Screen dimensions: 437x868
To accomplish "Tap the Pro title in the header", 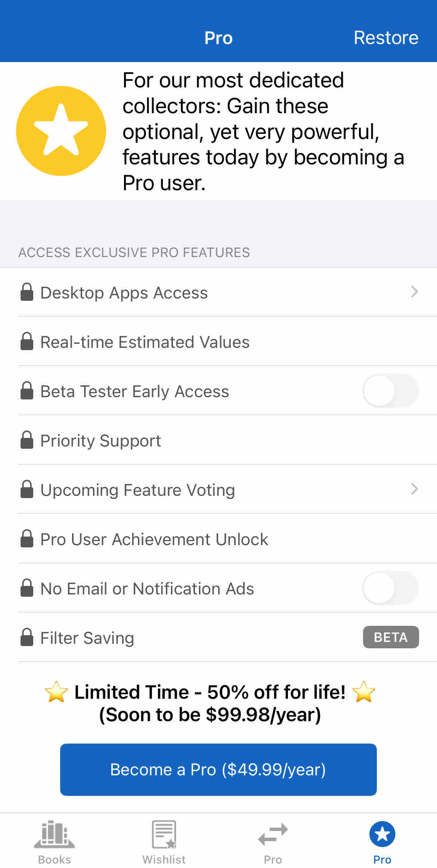I will coord(218,38).
